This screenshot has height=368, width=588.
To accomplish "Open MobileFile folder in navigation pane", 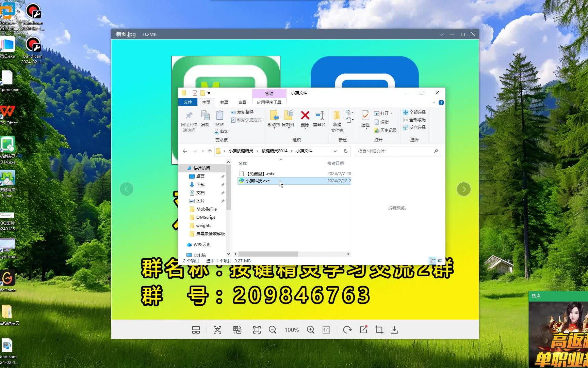I will [206, 209].
